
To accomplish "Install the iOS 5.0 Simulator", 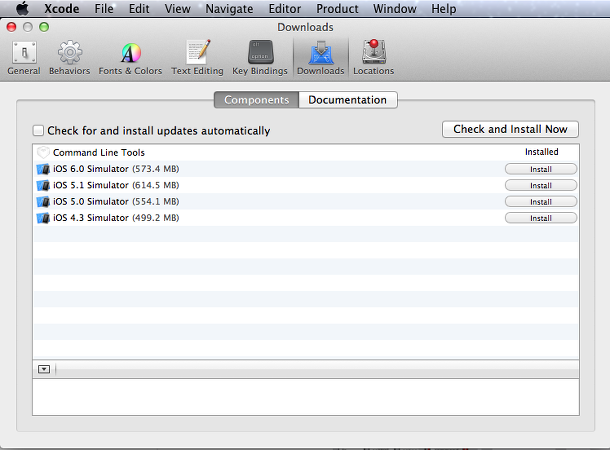I will [x=541, y=202].
